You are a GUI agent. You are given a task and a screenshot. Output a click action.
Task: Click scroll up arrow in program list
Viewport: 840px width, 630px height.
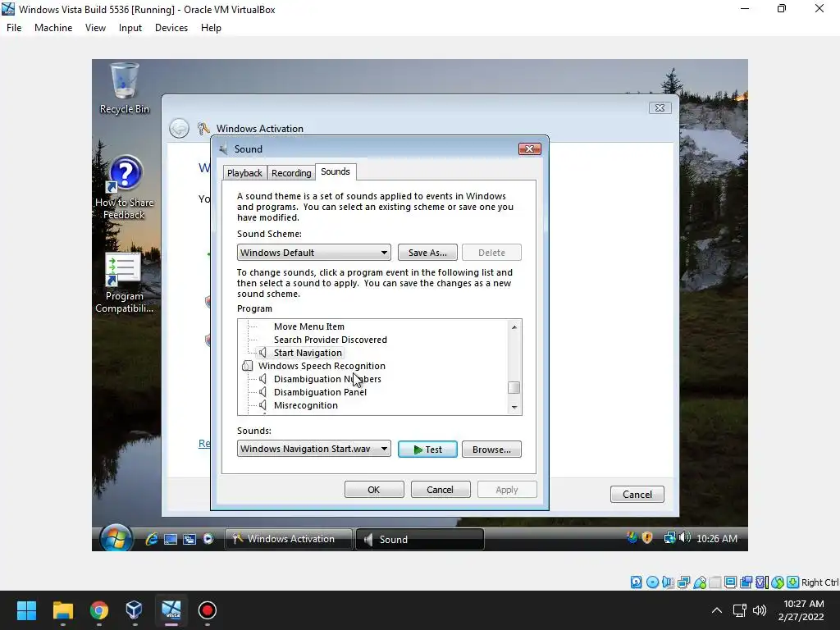514,326
